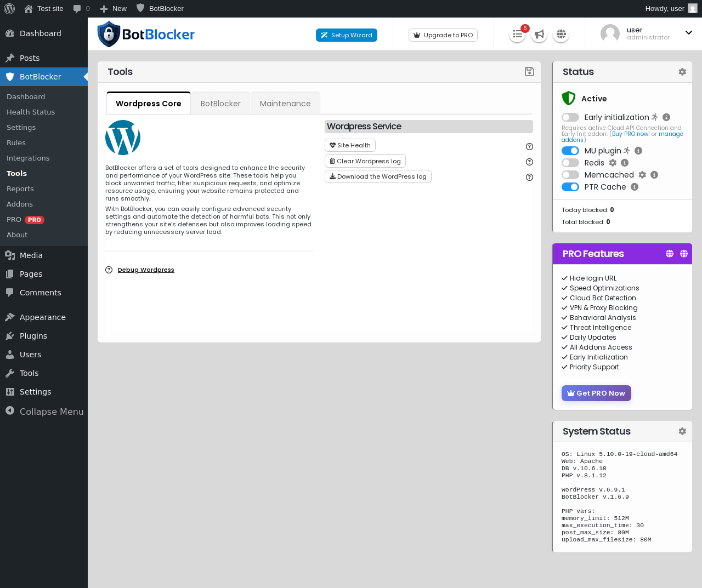Open Reports in BotBlocker submenu
Screen dimensions: 702x588
pyautogui.click(x=20, y=189)
